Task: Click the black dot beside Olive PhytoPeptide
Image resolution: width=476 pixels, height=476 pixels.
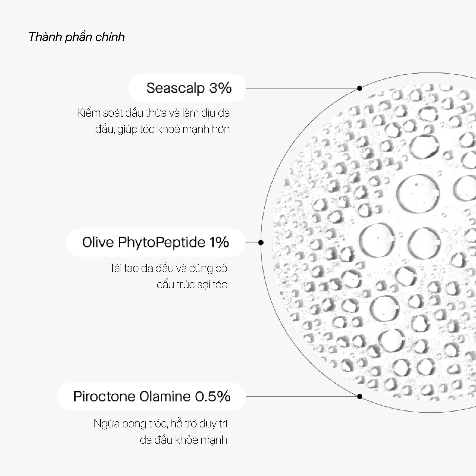Action: click(261, 243)
